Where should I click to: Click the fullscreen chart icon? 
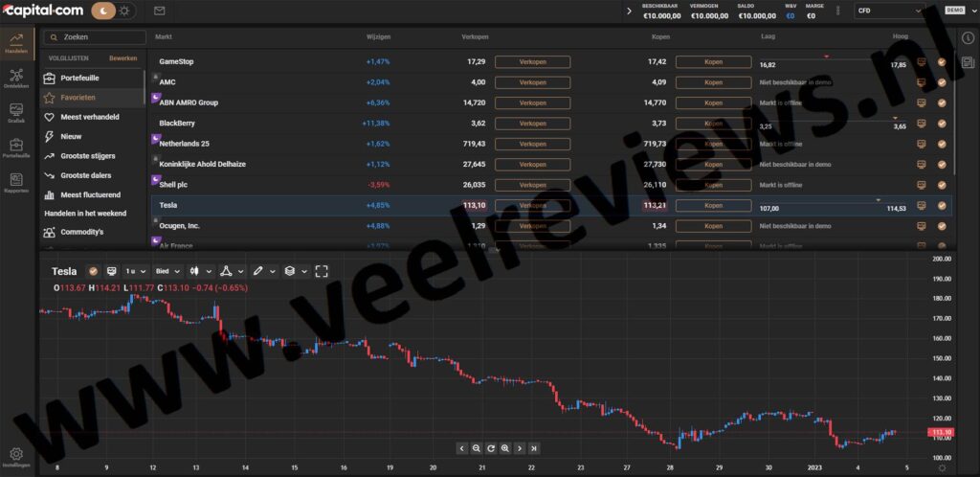[x=322, y=271]
